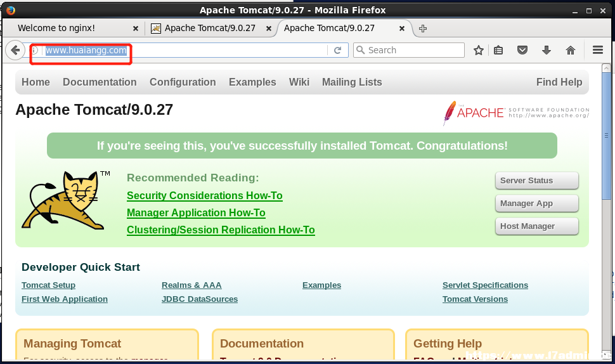Click the Manager App button
The image size is (615, 364).
click(536, 203)
